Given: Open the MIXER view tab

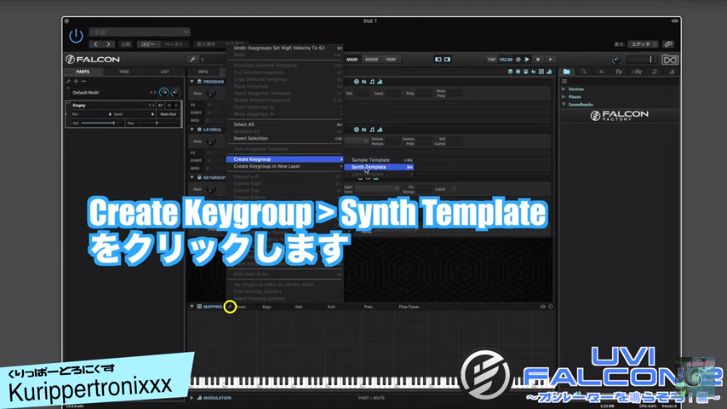Looking at the screenshot, I should pos(371,59).
